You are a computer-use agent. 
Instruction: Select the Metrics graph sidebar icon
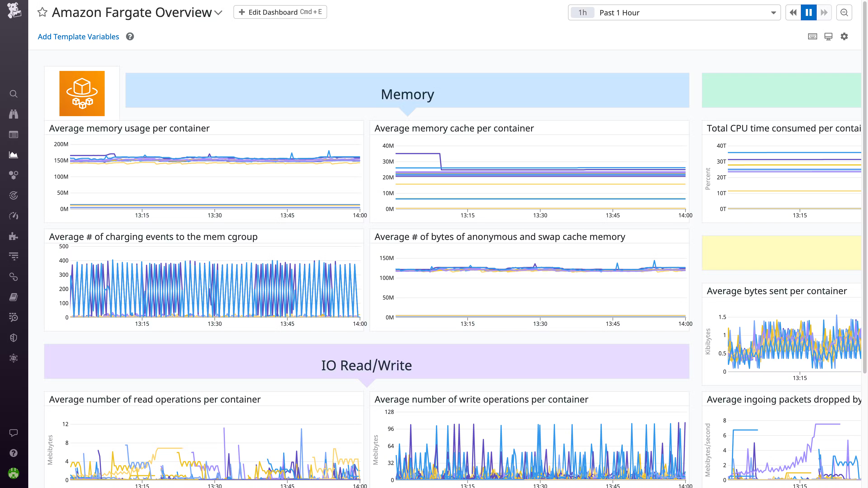[14, 155]
